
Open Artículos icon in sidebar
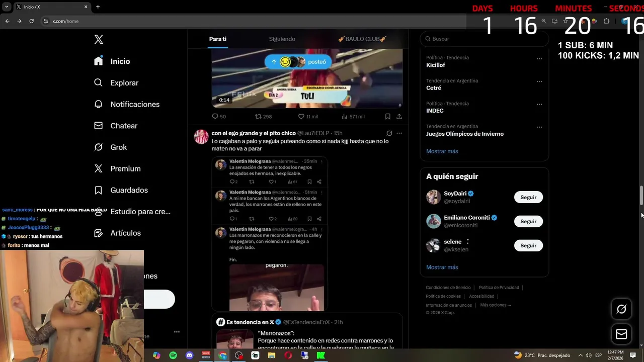(x=99, y=233)
